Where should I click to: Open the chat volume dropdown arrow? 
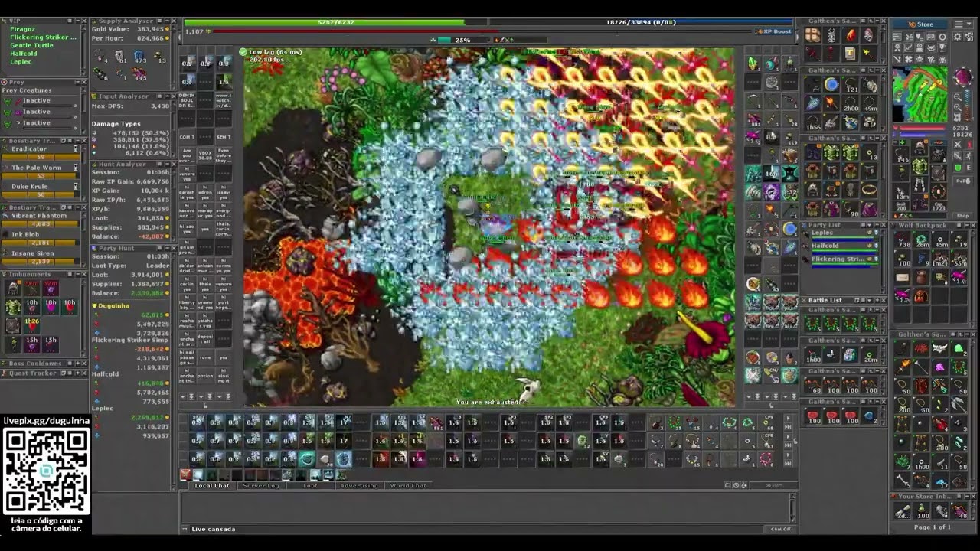[x=185, y=529]
